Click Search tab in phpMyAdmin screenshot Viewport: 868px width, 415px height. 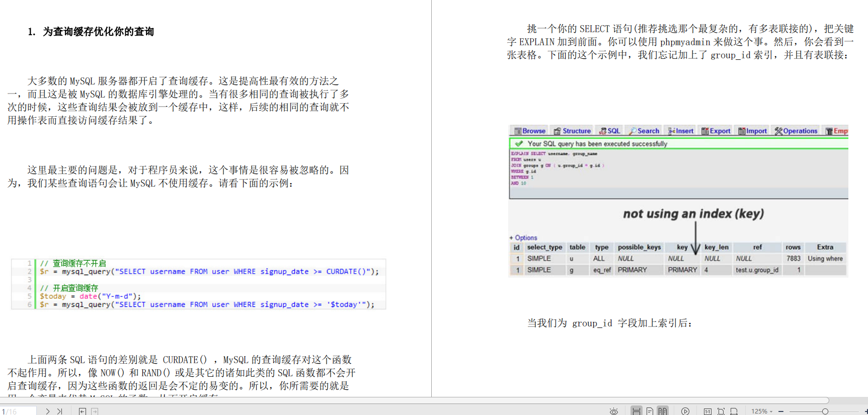tap(644, 131)
